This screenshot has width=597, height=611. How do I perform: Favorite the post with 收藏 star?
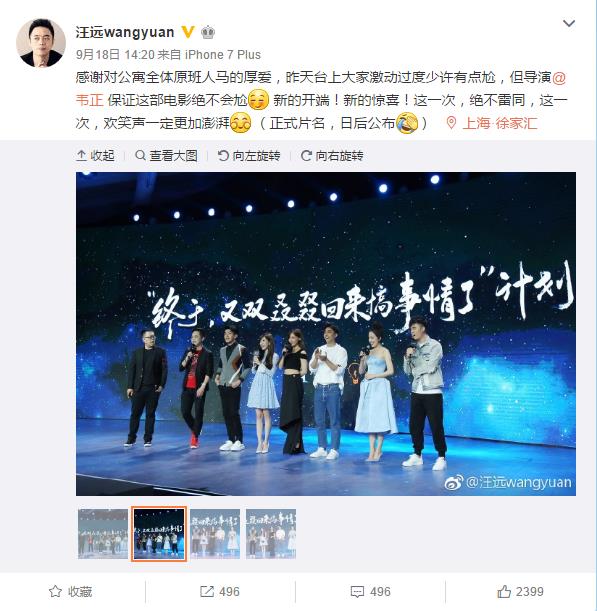click(x=71, y=592)
